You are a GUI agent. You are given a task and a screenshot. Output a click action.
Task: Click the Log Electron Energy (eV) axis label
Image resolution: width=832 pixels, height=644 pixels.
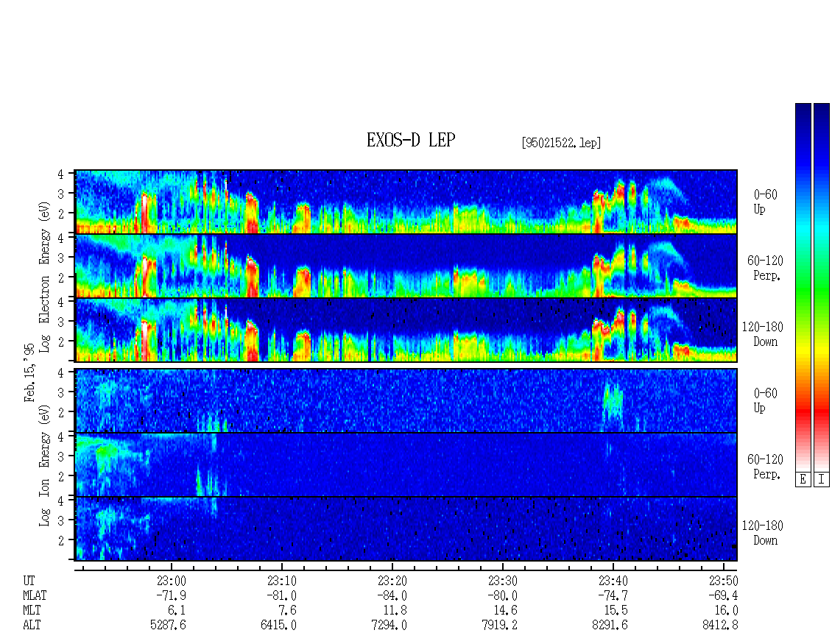point(44,277)
